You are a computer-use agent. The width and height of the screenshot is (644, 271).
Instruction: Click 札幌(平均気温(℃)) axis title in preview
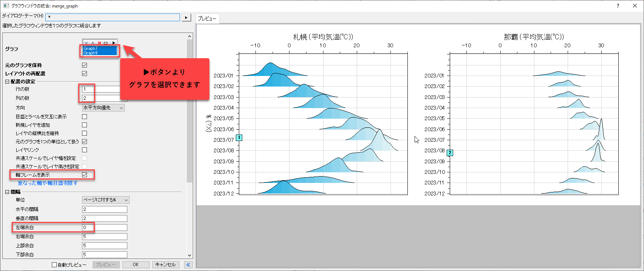(323, 37)
